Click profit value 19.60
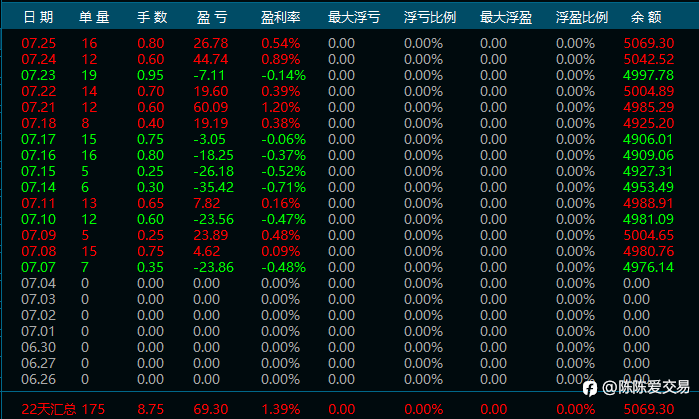Screen dimensions: 699x419 click(x=211, y=91)
